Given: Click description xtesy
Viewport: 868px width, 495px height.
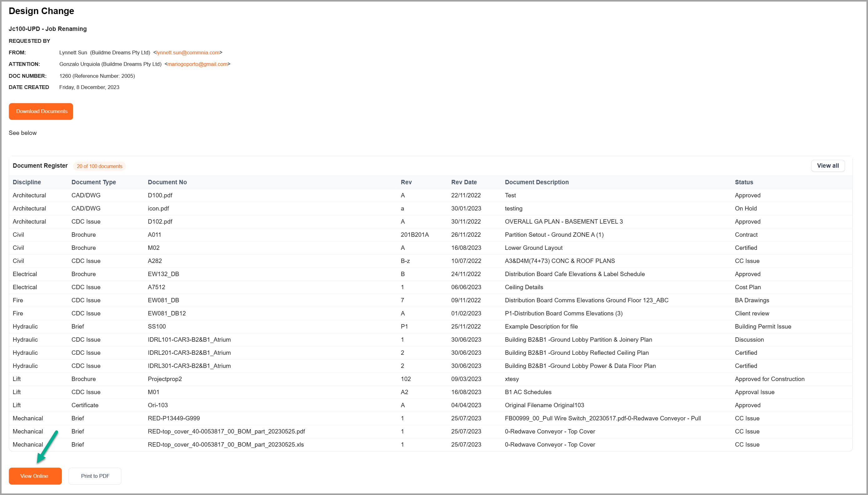Looking at the screenshot, I should point(512,379).
